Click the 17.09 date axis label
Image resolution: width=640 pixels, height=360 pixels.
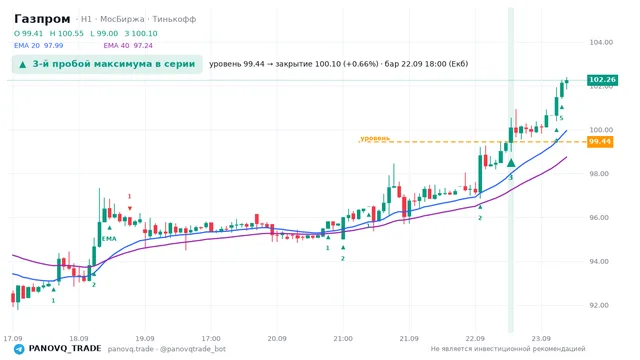pyautogui.click(x=13, y=339)
